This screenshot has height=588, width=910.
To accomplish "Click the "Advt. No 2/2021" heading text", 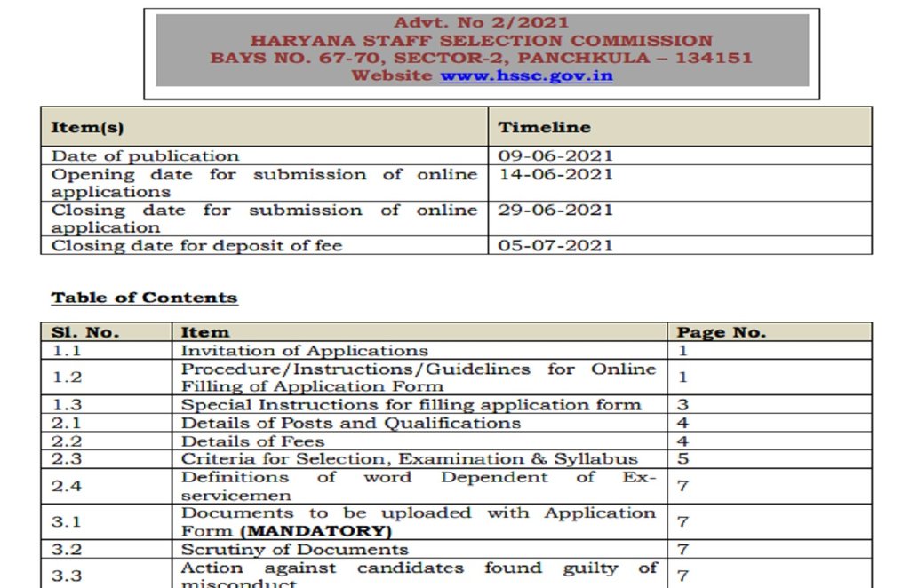I will pyautogui.click(x=481, y=23).
